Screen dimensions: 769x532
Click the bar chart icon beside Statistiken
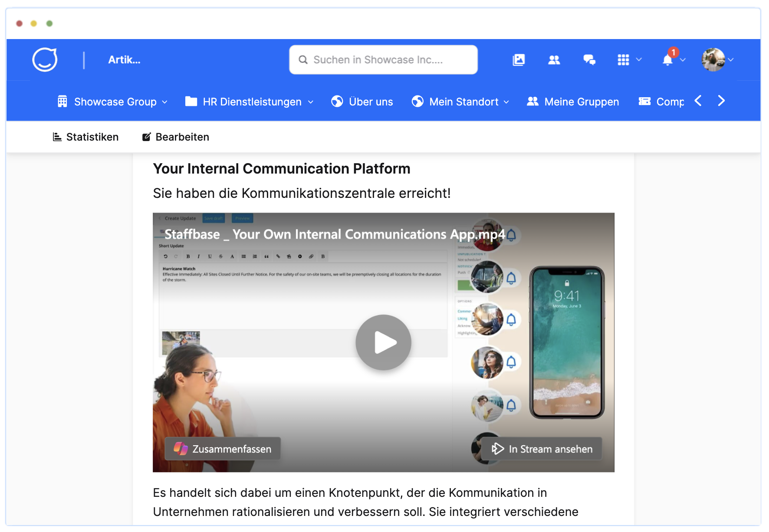(x=57, y=137)
